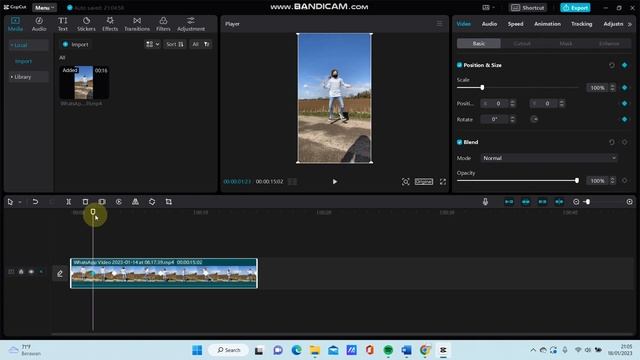The image size is (640, 360).
Task: Open the Menu dropdown in the title bar
Action: tap(44, 7)
